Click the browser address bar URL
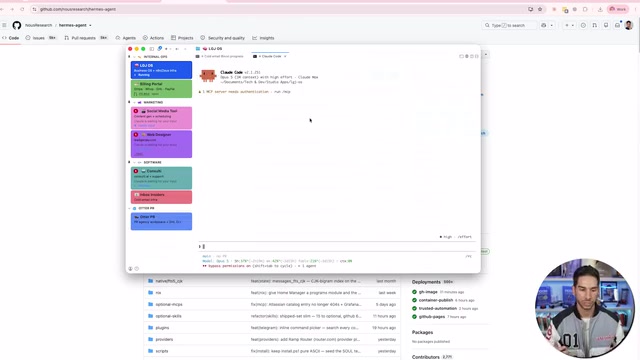640x360 pixels. 78,9
